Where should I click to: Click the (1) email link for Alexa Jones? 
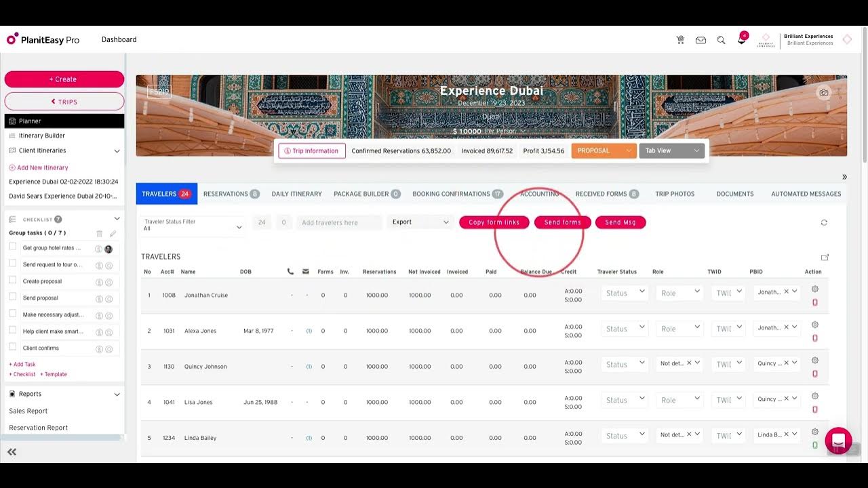pyautogui.click(x=309, y=331)
